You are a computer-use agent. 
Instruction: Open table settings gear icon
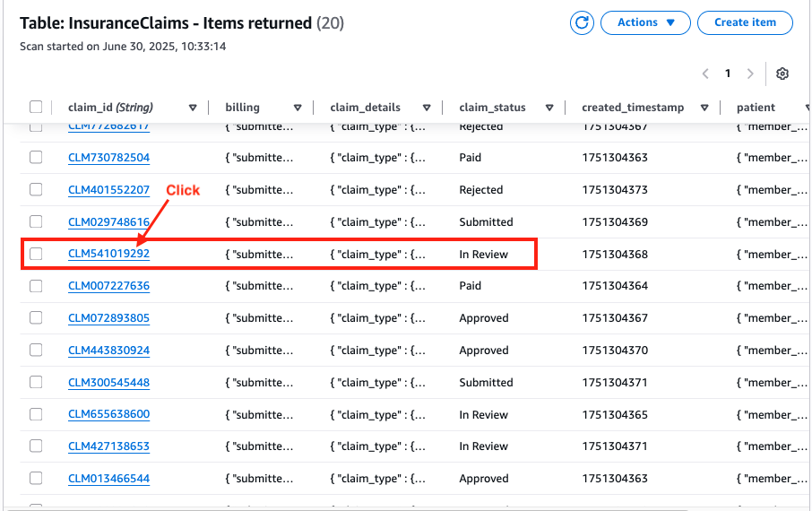click(x=782, y=74)
